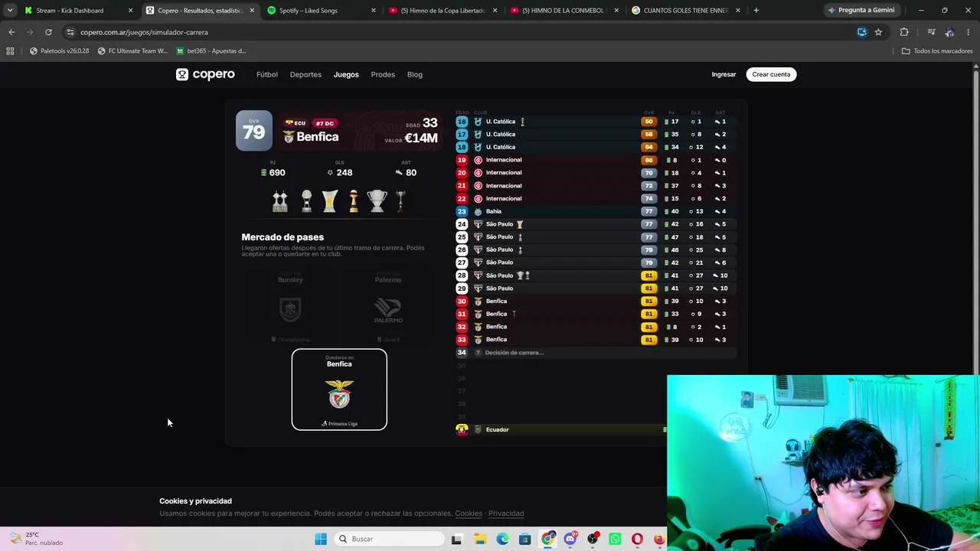Image resolution: width=980 pixels, height=551 pixels.
Task: Switch to the HIMNO DE LA CONMEBOL tab
Action: coord(564,11)
